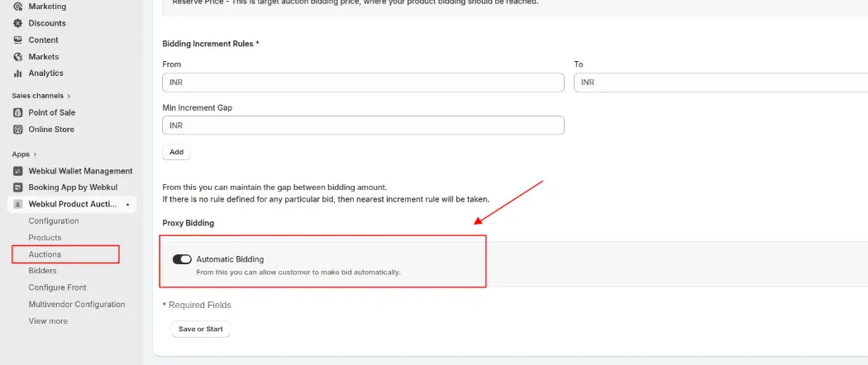Disable the Automatic Bidding toggle
This screenshot has height=365, width=868.
pos(182,259)
